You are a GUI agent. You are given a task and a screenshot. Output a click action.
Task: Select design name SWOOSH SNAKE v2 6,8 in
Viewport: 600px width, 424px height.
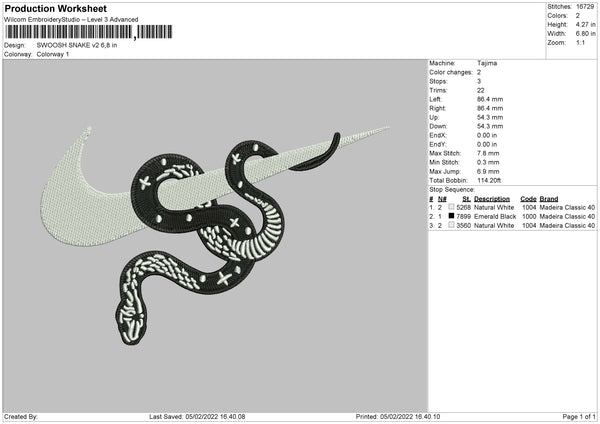tap(77, 45)
